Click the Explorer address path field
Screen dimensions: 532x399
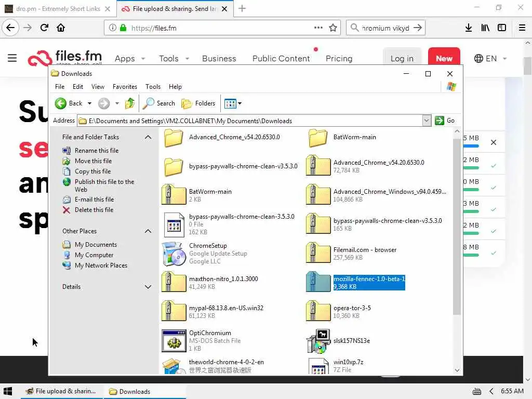tap(250, 121)
